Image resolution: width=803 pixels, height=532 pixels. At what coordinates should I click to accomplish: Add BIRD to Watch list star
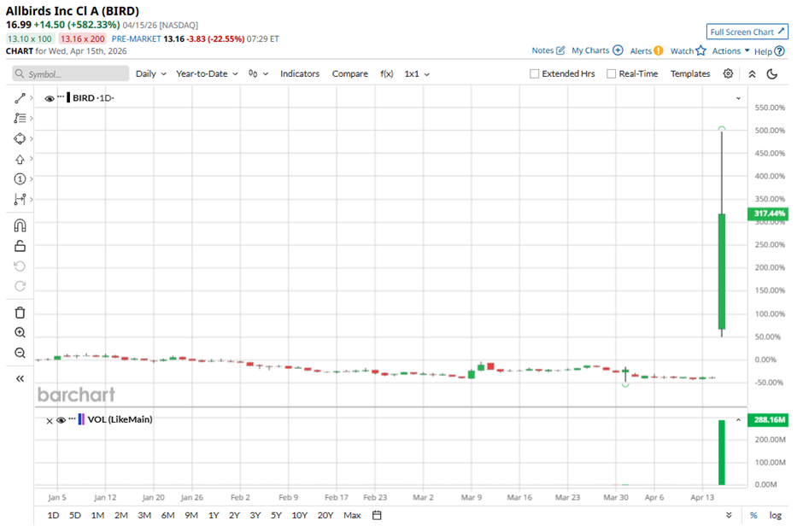click(700, 50)
